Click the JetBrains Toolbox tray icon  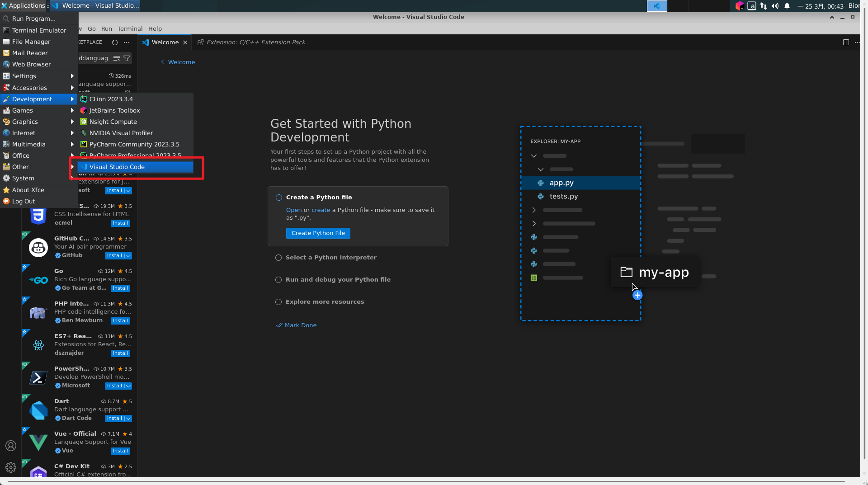(x=740, y=6)
